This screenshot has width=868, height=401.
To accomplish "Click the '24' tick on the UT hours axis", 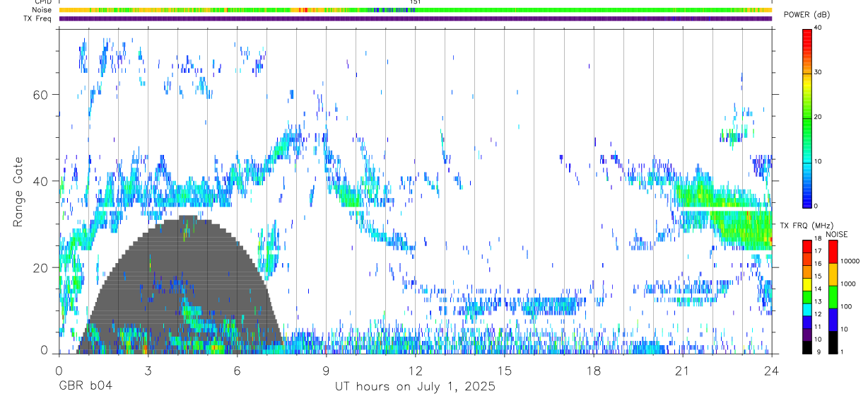I will point(772,370).
